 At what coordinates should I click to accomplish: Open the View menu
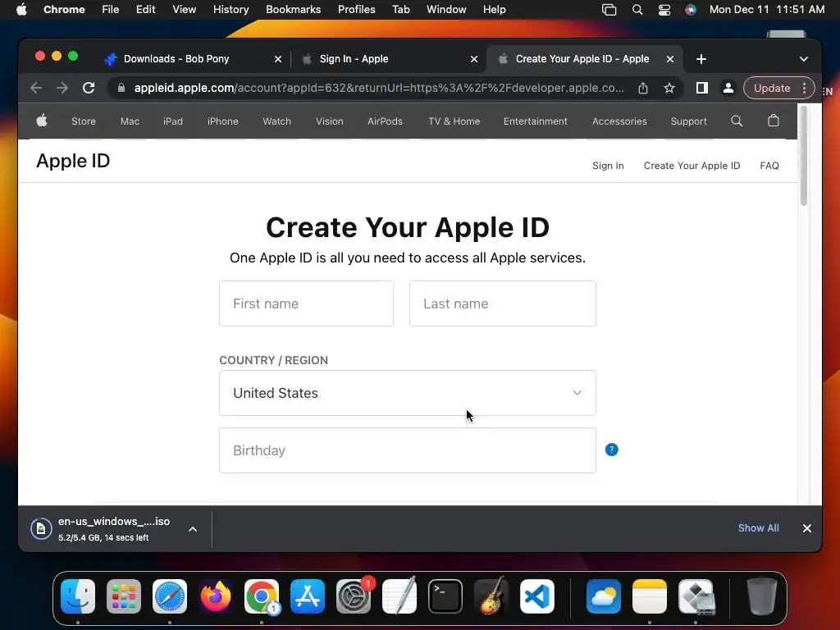tap(184, 10)
